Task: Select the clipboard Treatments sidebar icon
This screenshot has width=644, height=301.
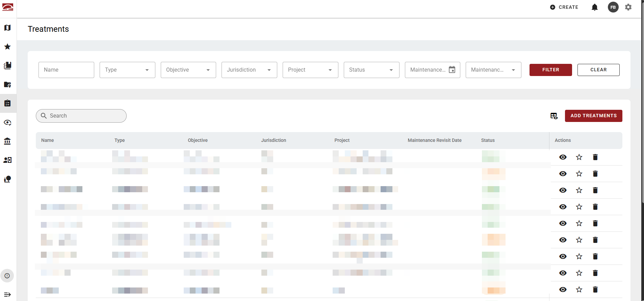Action: pyautogui.click(x=7, y=103)
